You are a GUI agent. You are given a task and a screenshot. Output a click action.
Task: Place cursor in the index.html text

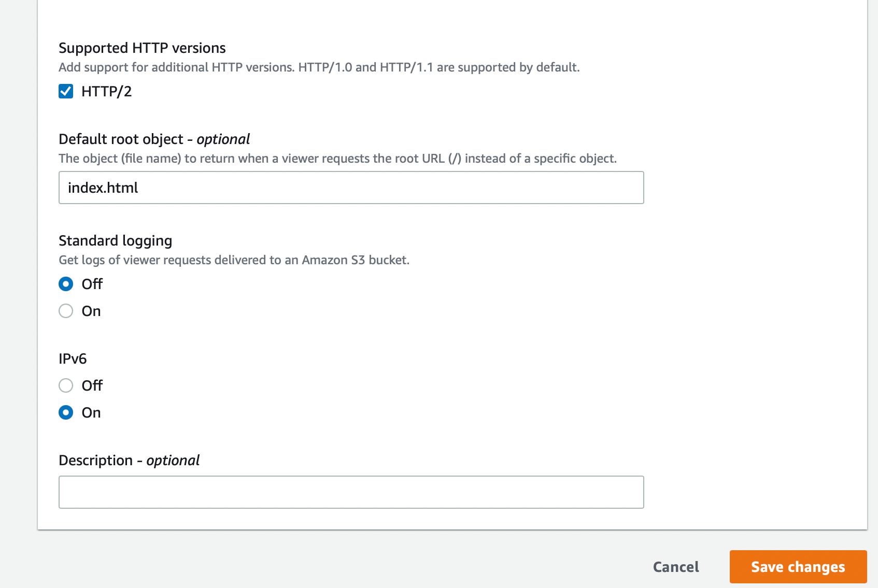pyautogui.click(x=103, y=188)
